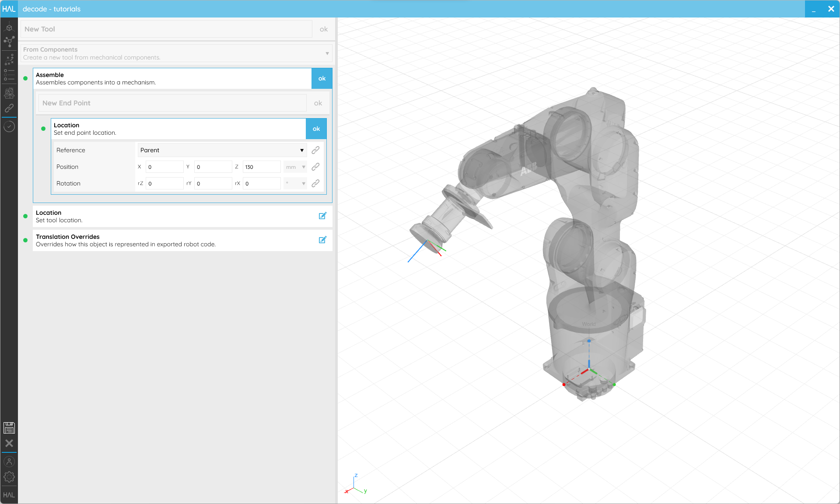Image resolution: width=840 pixels, height=504 pixels.
Task: Click the floppy disk save icon
Action: coord(9,427)
